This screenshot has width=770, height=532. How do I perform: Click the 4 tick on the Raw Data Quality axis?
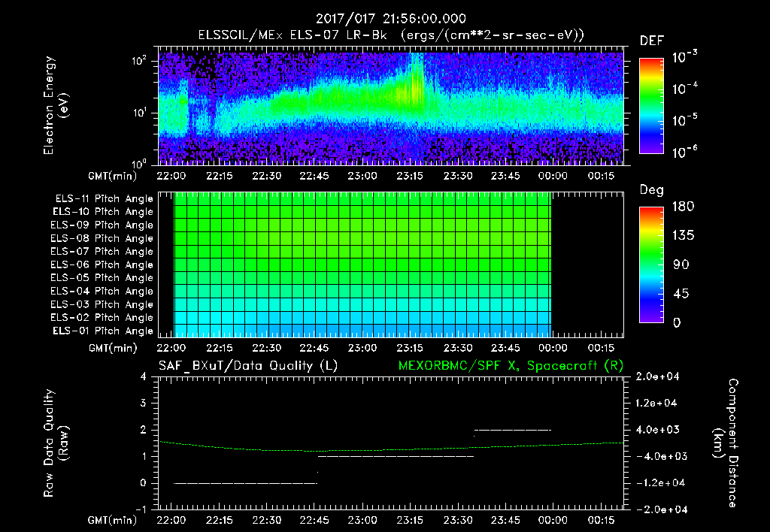144,376
